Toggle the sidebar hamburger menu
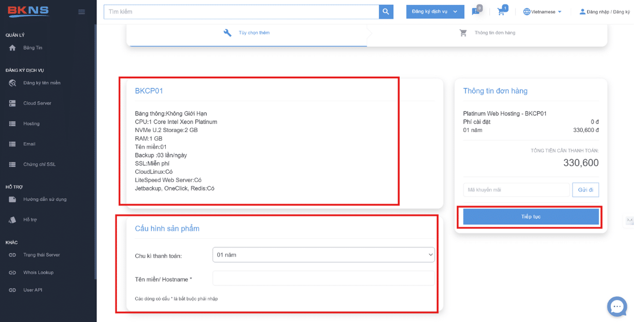 click(82, 12)
